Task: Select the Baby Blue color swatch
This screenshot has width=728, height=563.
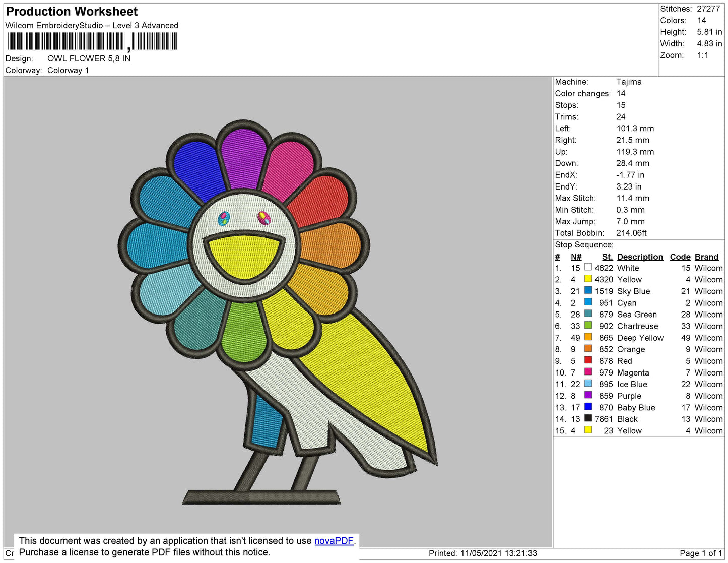Action: [588, 407]
